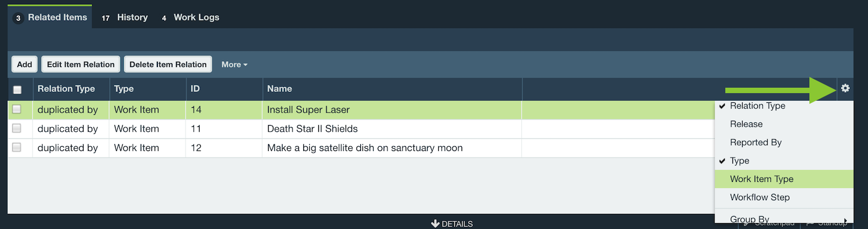This screenshot has height=229, width=868.
Task: Check the Death Star II Shields row checkbox
Action: click(17, 128)
